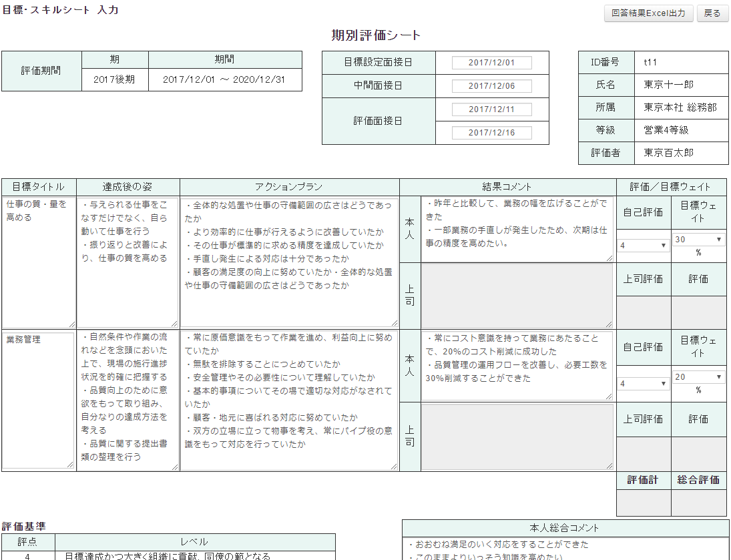Edit the second 評価面接日 field 2017/12/16
731x560 pixels.
[492, 132]
